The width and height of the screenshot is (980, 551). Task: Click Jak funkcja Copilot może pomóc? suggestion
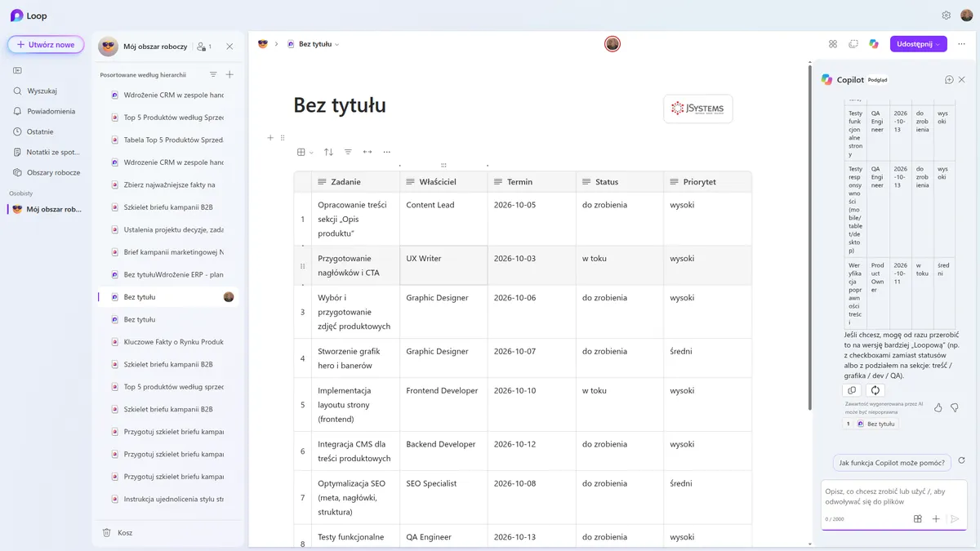[892, 463]
